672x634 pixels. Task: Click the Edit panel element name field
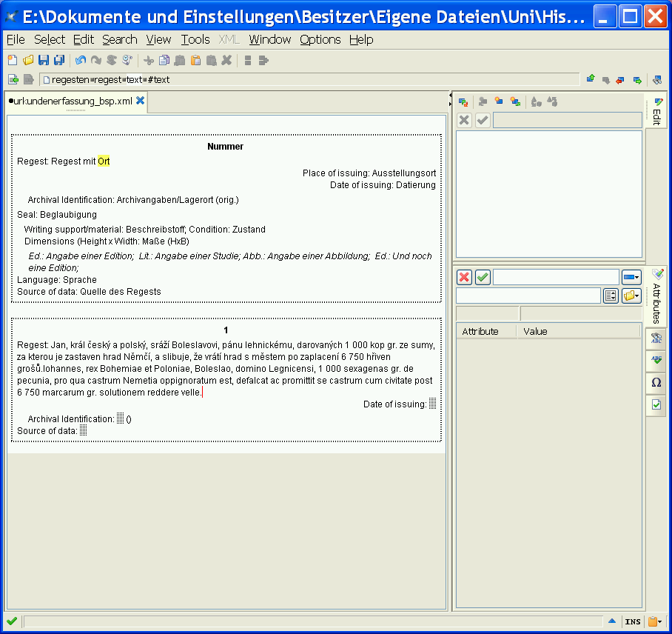568,120
